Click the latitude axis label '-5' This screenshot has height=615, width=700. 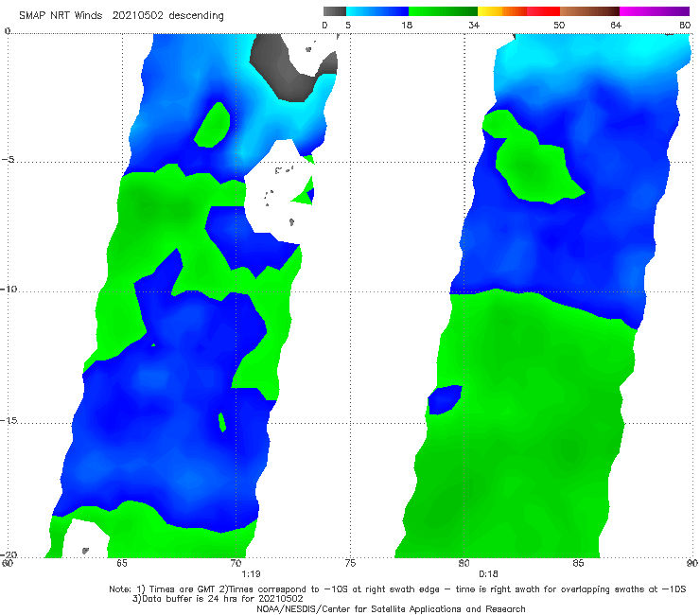coord(8,160)
